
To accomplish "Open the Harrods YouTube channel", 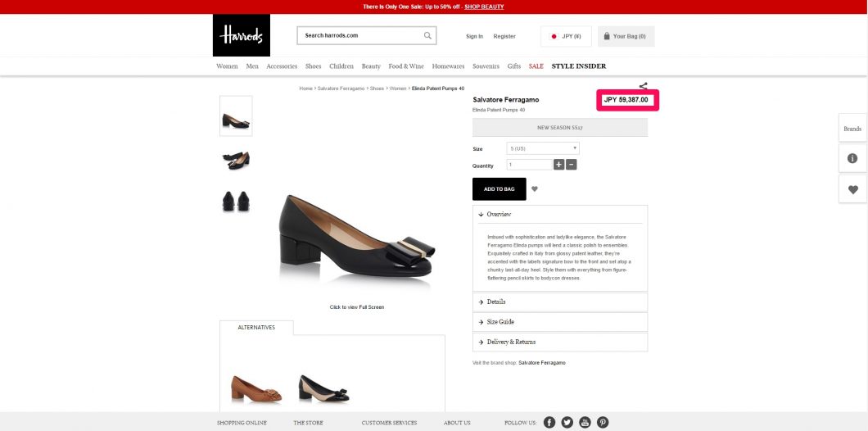I will pos(585,422).
